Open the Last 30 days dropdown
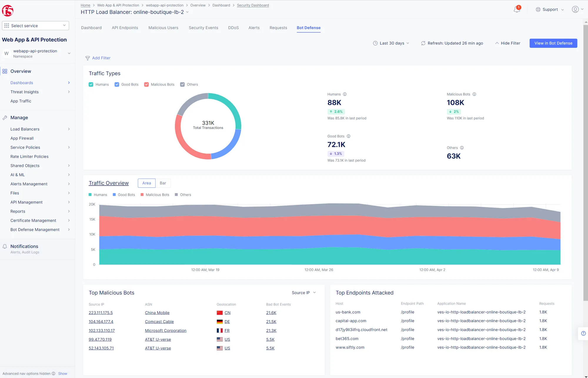This screenshot has width=588, height=378. click(x=391, y=43)
